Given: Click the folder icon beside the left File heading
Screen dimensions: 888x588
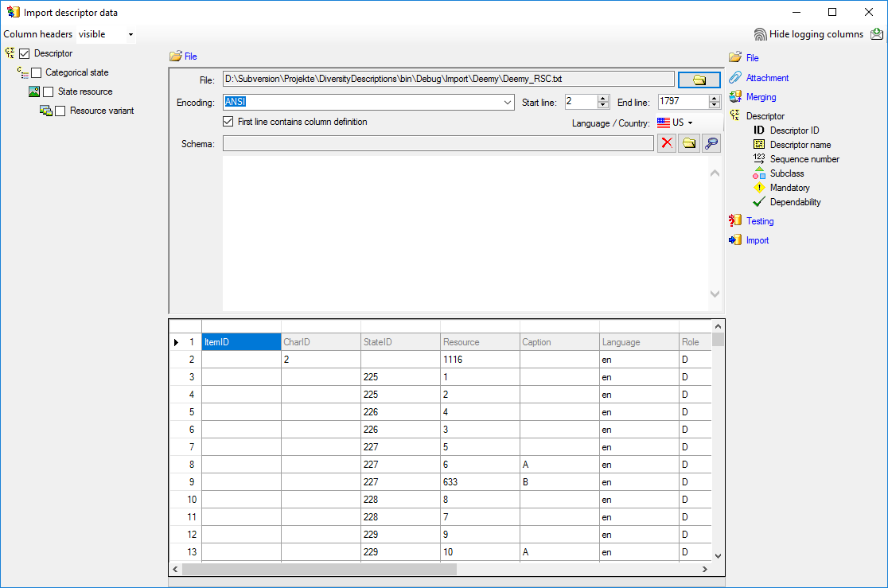Looking at the screenshot, I should 176,56.
